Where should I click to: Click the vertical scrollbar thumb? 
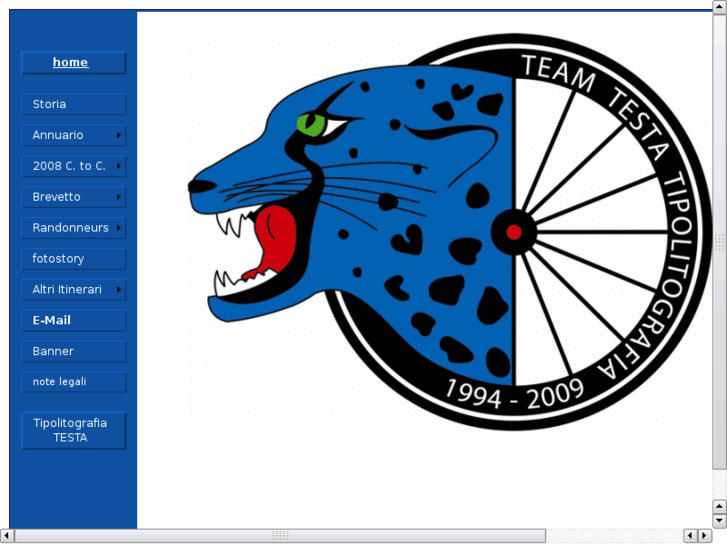pyautogui.click(x=719, y=242)
